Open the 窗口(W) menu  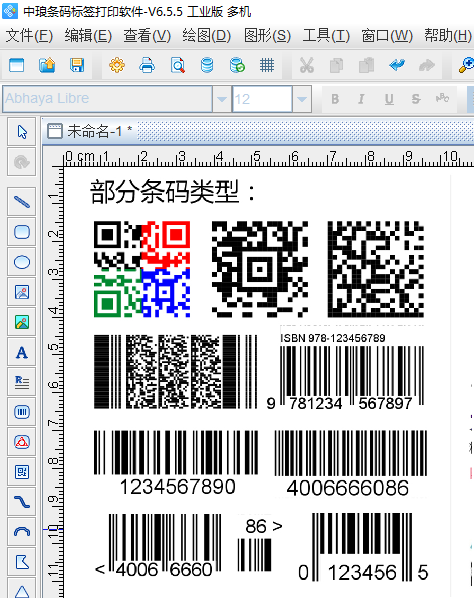pyautogui.click(x=387, y=36)
